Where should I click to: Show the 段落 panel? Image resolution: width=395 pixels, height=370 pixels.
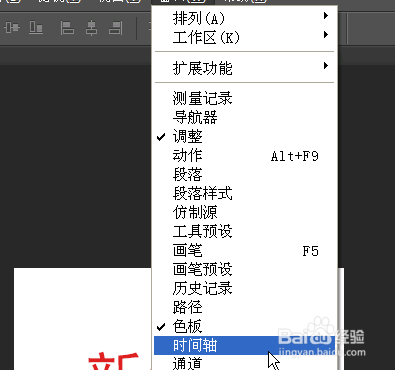[x=244, y=174]
